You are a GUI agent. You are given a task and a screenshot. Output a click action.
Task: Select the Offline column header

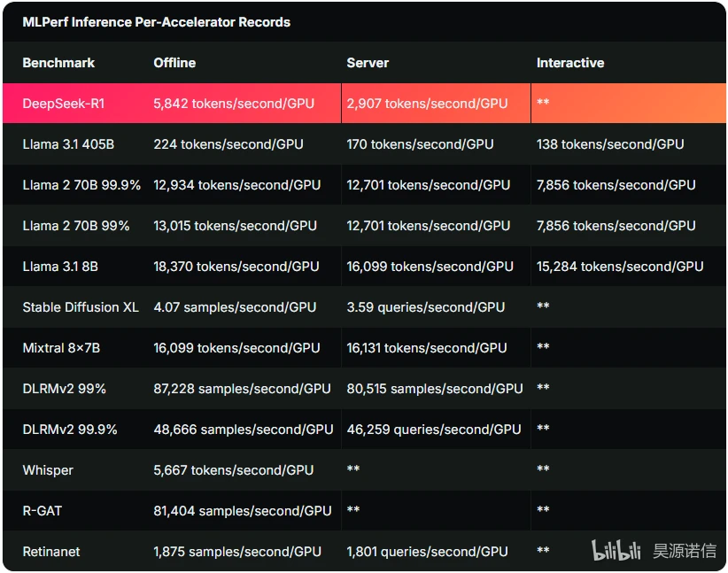point(174,63)
